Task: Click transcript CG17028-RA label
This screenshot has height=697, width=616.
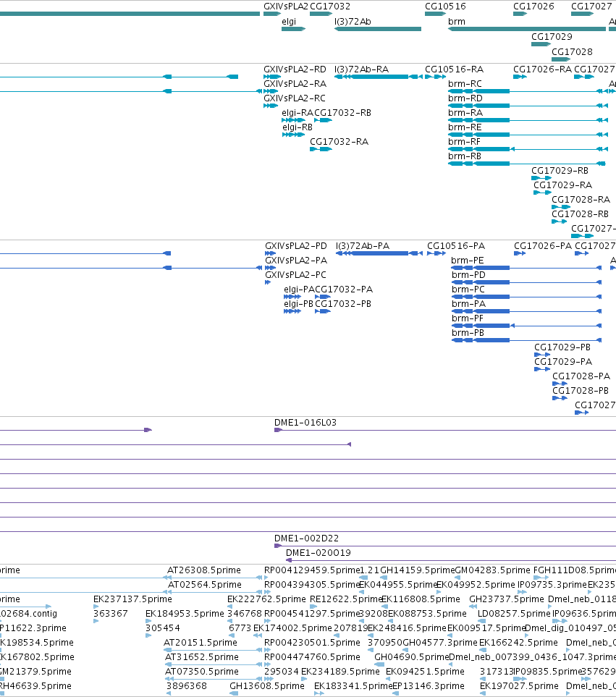Action: coord(581,200)
